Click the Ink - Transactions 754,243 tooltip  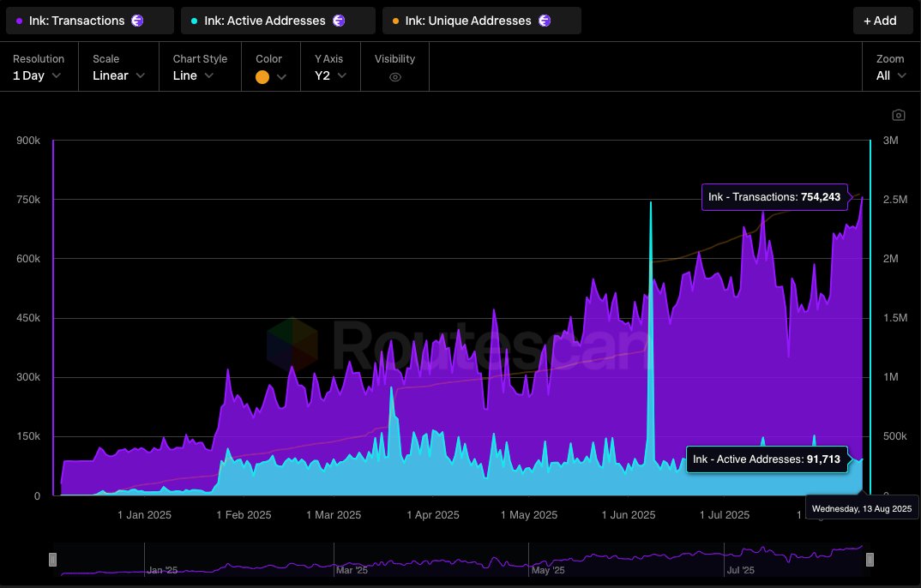click(774, 197)
